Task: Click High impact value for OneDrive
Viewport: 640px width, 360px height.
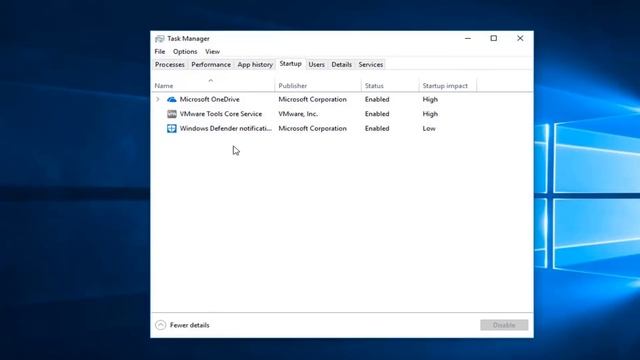Action: (430, 99)
